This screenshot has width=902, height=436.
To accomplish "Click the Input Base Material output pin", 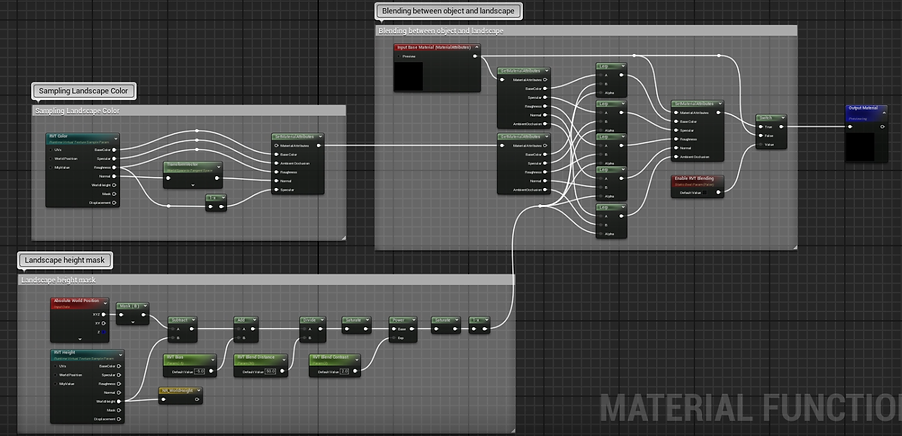I will (x=475, y=56).
